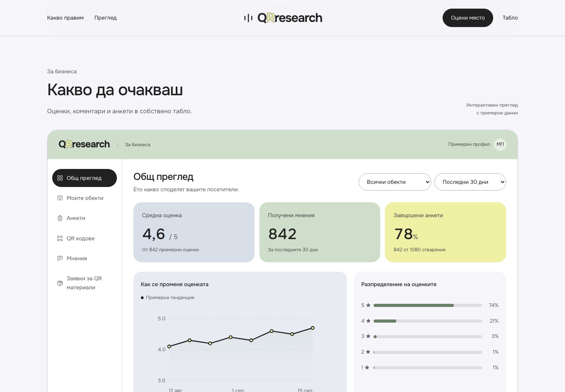565x392 pixels.
Task: Click the Получени мнения card
Action: click(x=320, y=232)
